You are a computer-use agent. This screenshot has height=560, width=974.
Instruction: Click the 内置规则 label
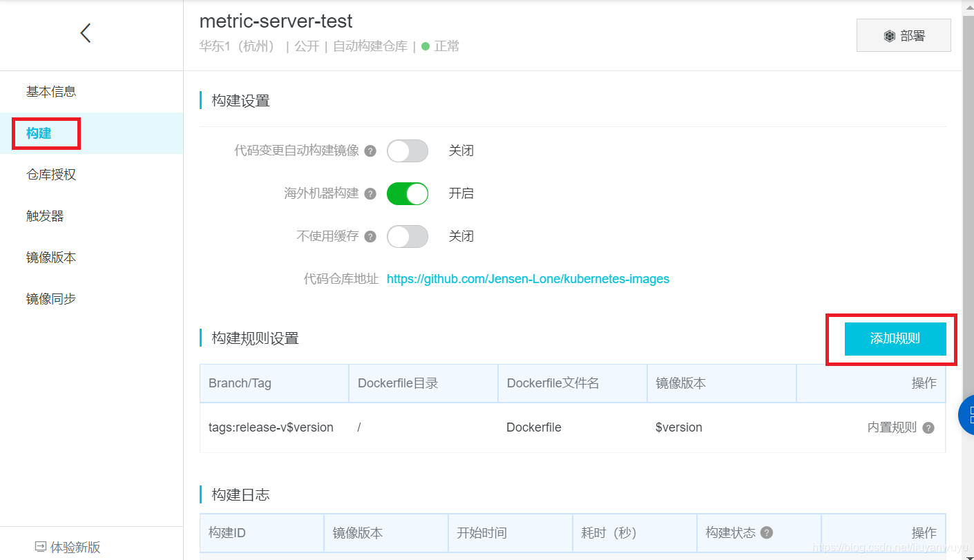click(892, 427)
